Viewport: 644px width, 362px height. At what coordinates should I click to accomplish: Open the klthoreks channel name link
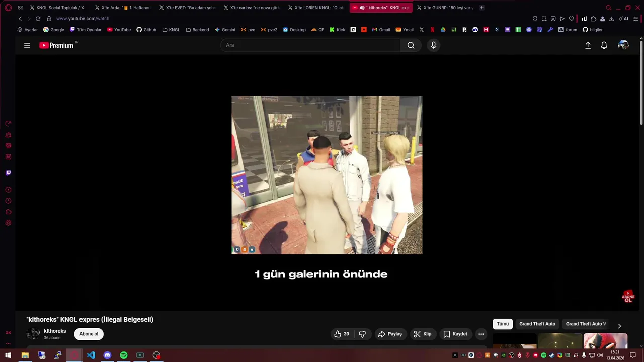click(55, 331)
